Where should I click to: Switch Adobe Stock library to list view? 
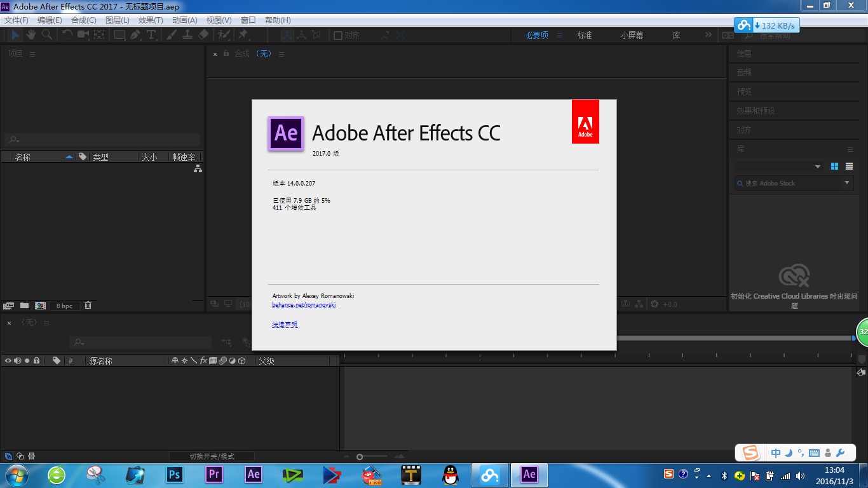click(849, 166)
